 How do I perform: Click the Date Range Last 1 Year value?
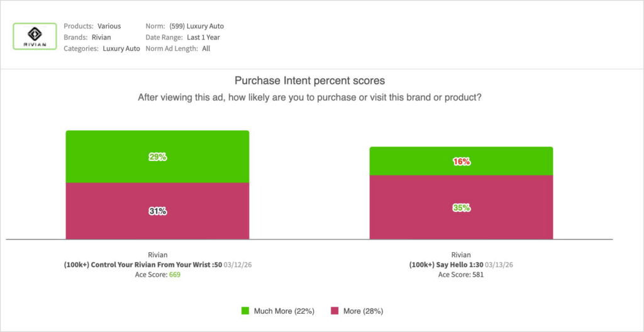coord(203,37)
